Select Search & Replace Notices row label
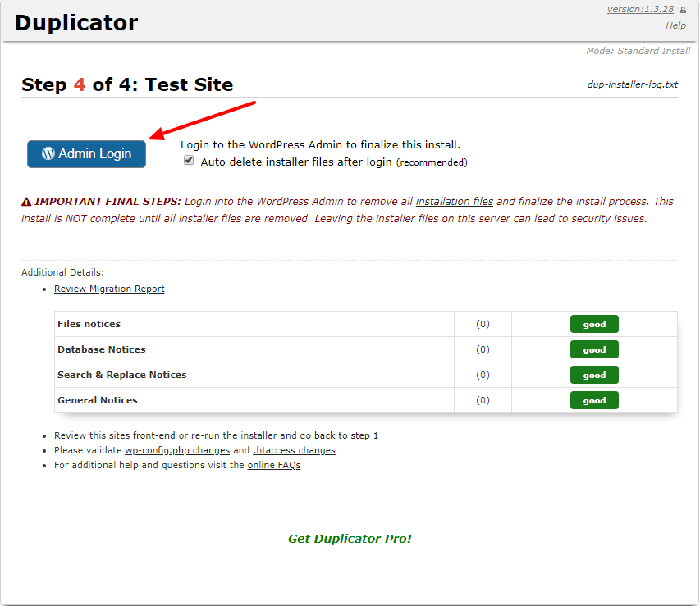This screenshot has height=606, width=700. point(122,375)
